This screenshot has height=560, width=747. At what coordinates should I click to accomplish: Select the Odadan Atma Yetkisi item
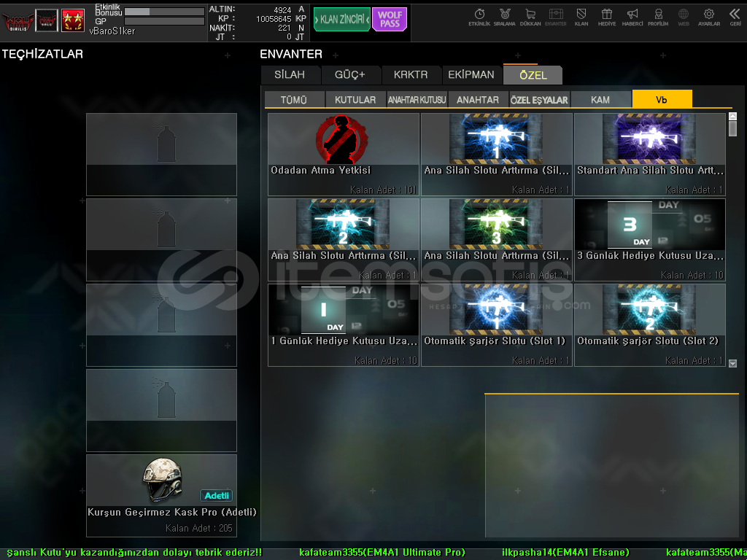point(344,155)
